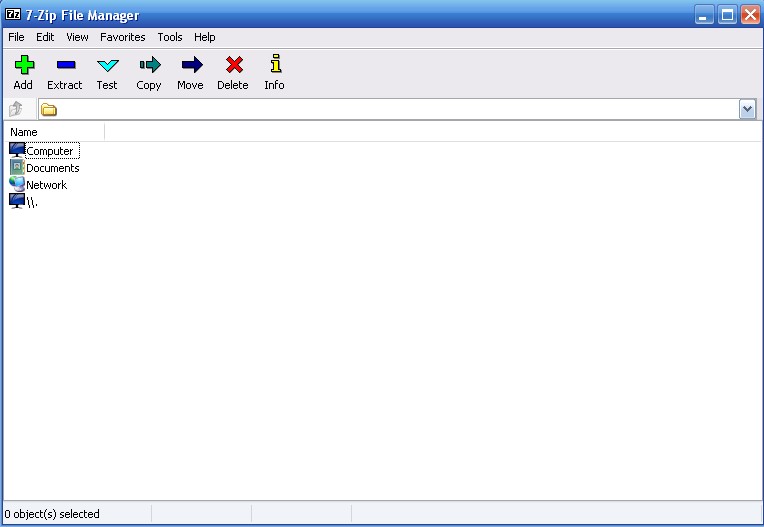Image resolution: width=764 pixels, height=527 pixels.
Task: Open the File menu
Action: coord(16,37)
